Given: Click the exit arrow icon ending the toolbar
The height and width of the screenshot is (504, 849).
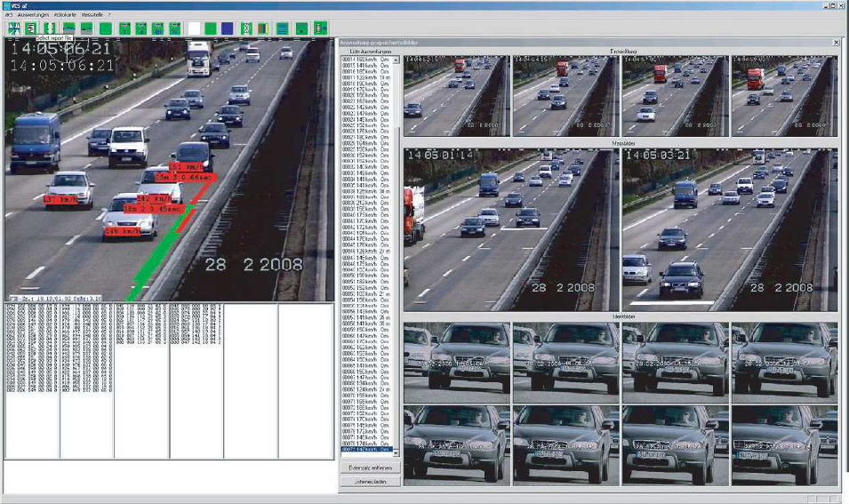Looking at the screenshot, I should (x=321, y=28).
